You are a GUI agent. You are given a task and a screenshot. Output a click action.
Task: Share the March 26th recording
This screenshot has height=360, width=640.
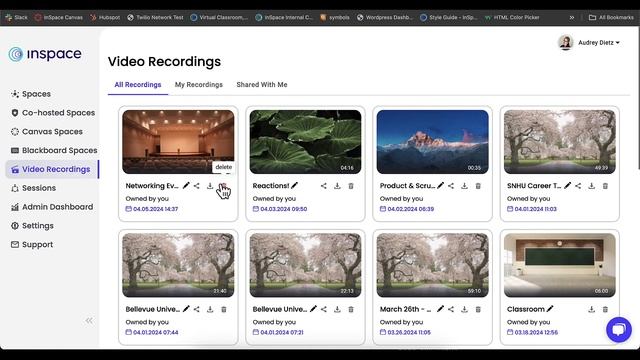click(x=451, y=309)
